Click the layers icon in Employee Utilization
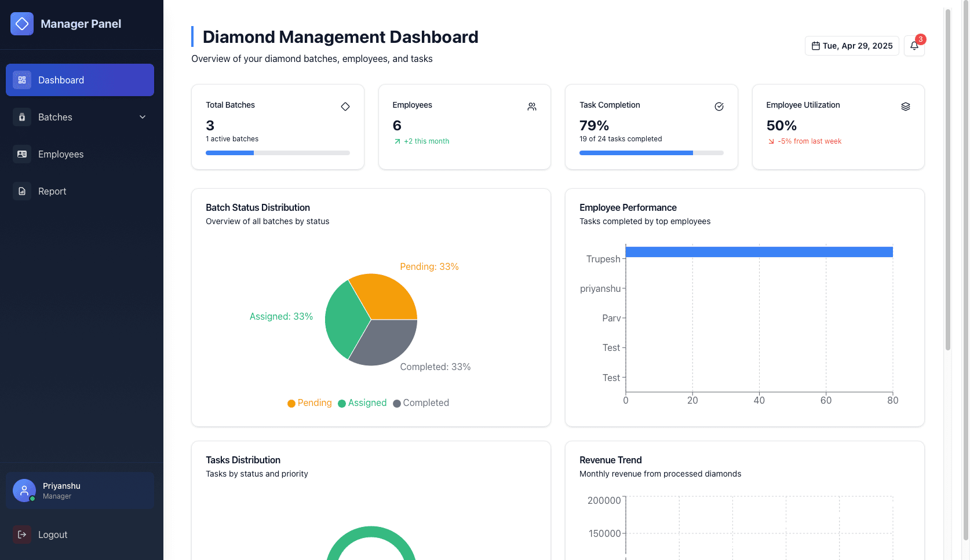The height and width of the screenshot is (560, 970). point(906,107)
